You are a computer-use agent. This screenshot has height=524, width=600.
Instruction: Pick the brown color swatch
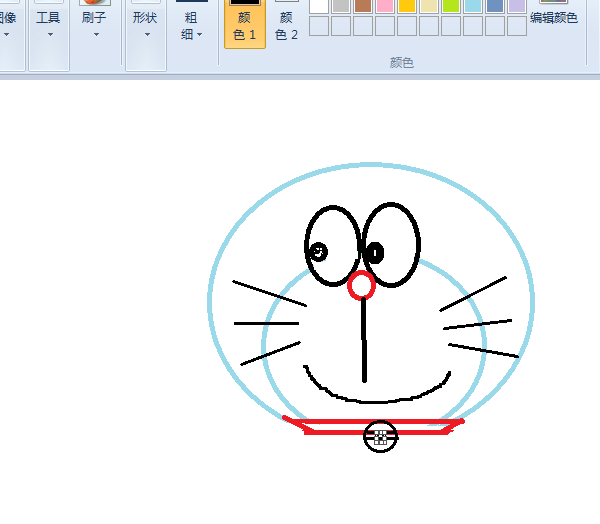coord(363,5)
